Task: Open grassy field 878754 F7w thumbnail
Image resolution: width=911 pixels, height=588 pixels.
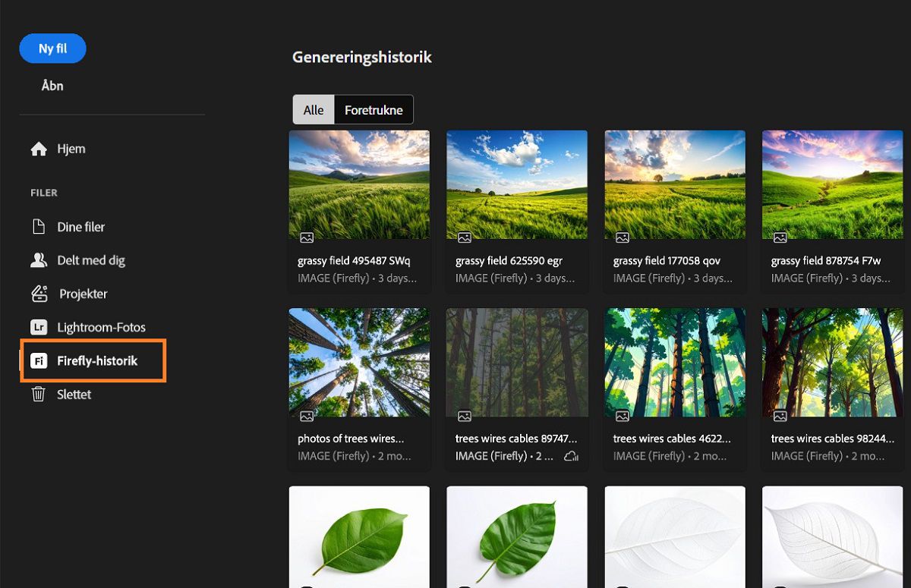Action: pos(833,184)
